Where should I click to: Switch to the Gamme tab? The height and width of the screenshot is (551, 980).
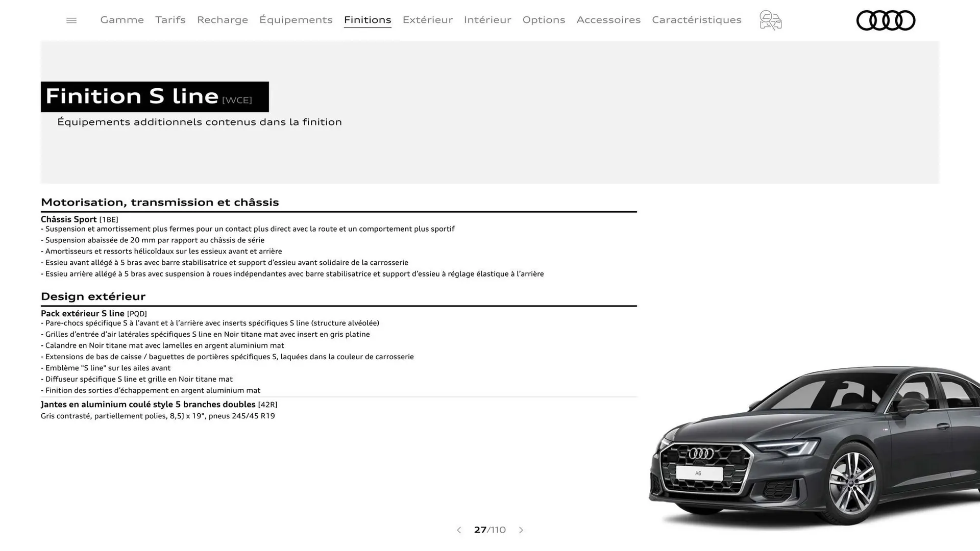click(121, 20)
